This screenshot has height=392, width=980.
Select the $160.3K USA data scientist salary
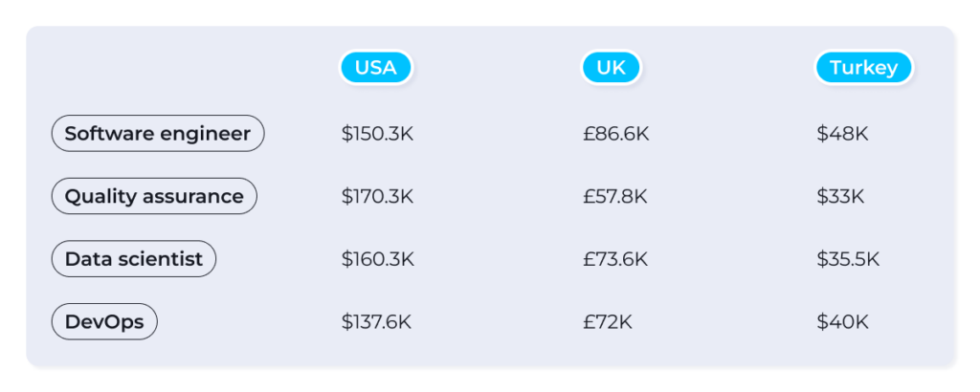tap(377, 259)
